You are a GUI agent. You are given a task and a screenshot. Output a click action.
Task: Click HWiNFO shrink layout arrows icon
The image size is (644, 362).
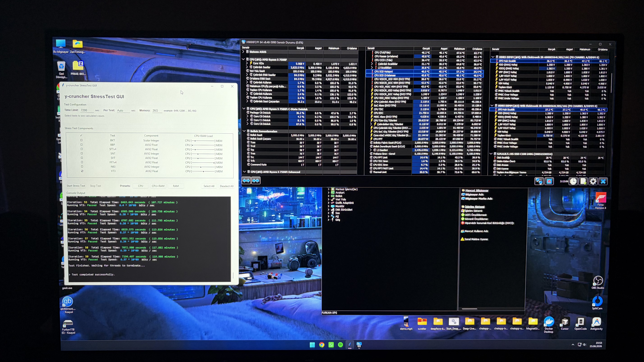[256, 180]
